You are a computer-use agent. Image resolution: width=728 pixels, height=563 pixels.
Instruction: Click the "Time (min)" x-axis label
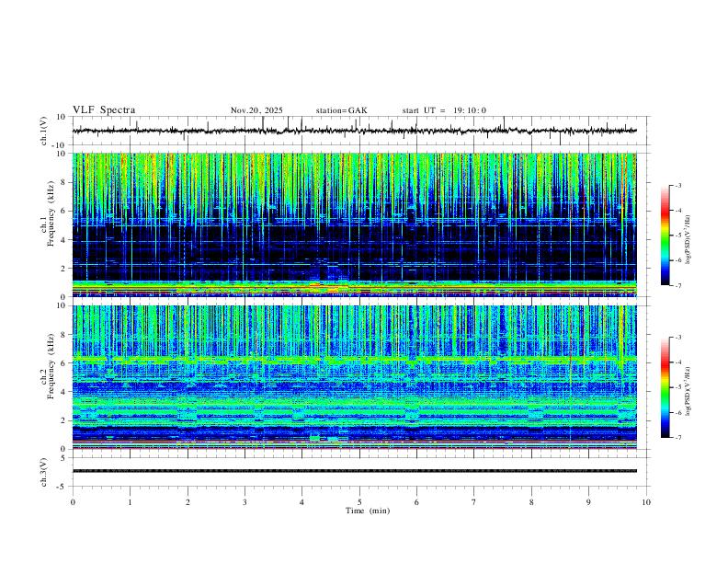(368, 511)
